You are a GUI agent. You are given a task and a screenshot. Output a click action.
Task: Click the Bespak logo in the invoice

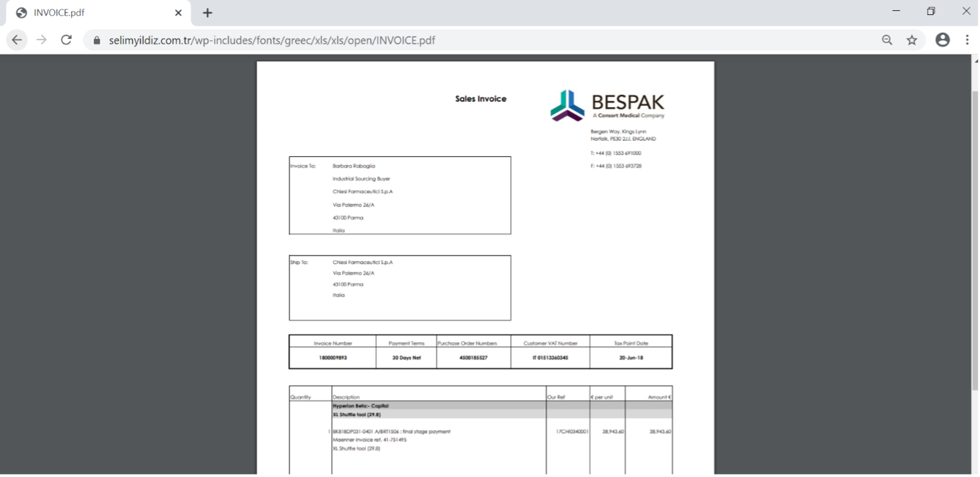[607, 105]
